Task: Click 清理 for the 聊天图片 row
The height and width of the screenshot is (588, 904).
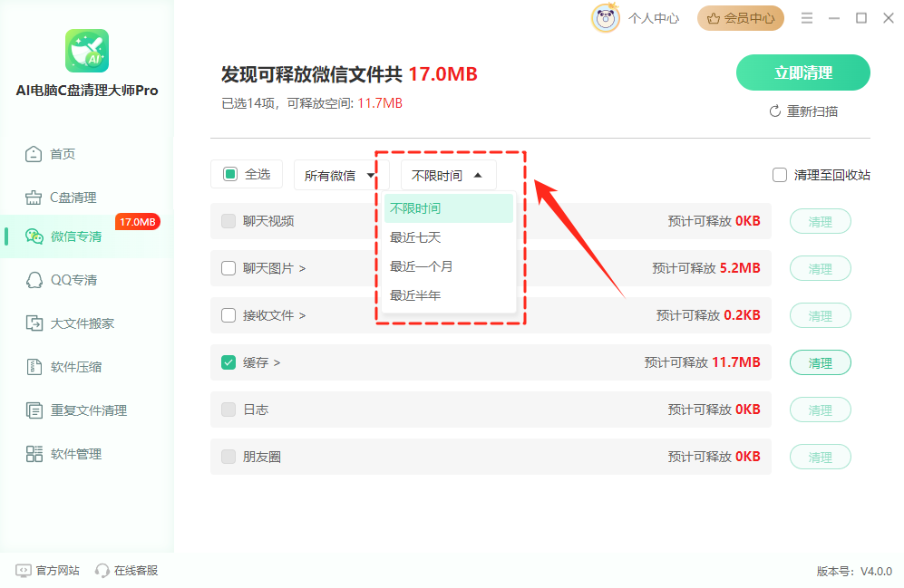Action: [821, 269]
